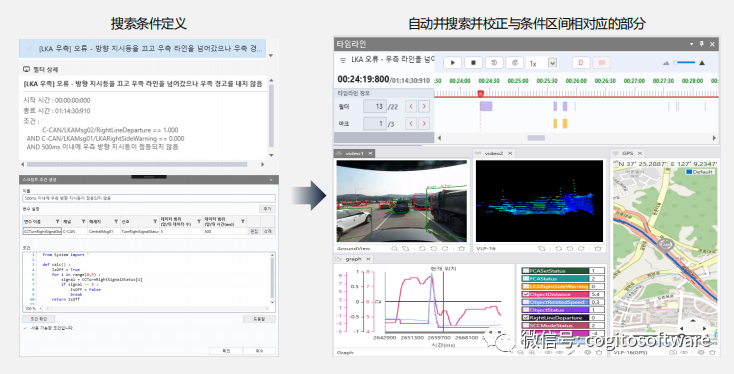Go to next mark arrow
734x374 pixels.
point(424,124)
